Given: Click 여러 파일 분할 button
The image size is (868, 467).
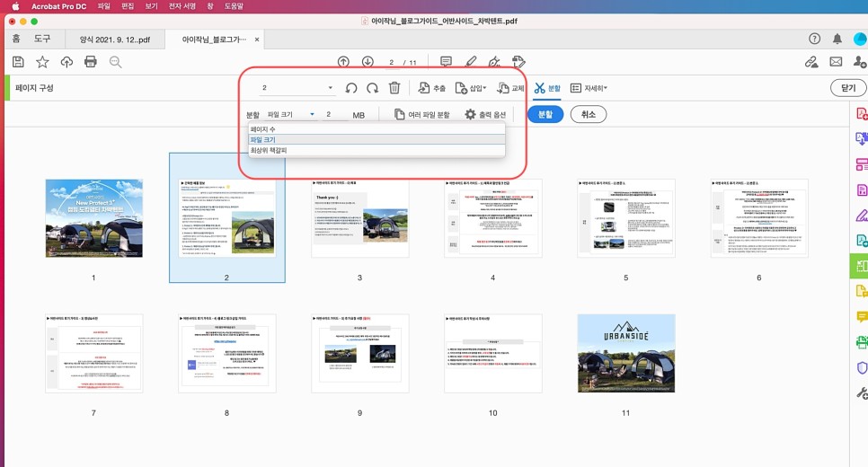Looking at the screenshot, I should coord(421,115).
